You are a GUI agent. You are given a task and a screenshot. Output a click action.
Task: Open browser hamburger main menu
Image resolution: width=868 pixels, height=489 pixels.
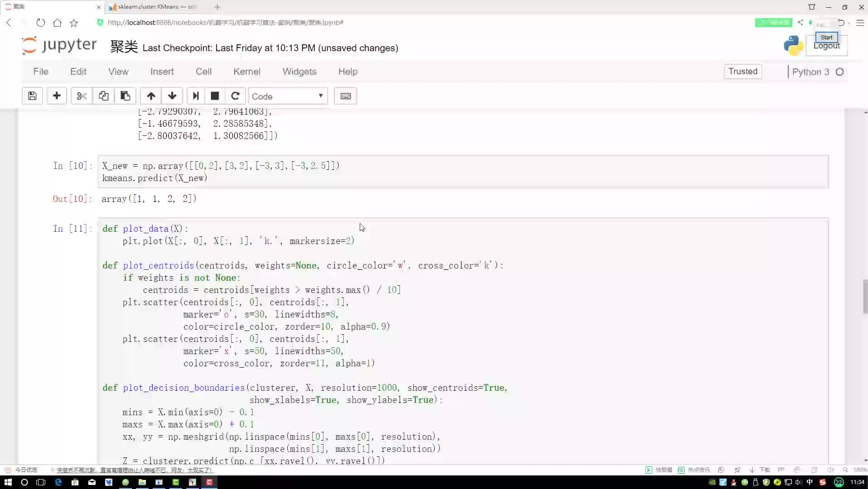pos(860,23)
